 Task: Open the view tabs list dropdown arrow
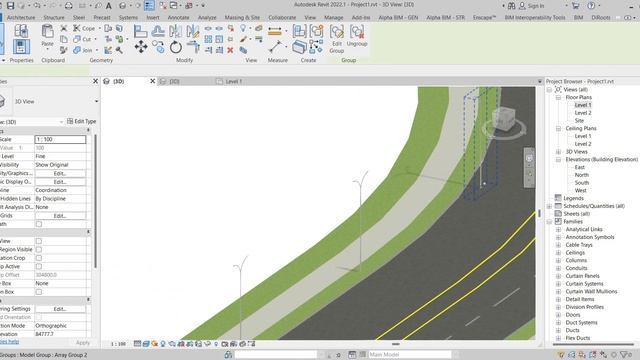[540, 82]
